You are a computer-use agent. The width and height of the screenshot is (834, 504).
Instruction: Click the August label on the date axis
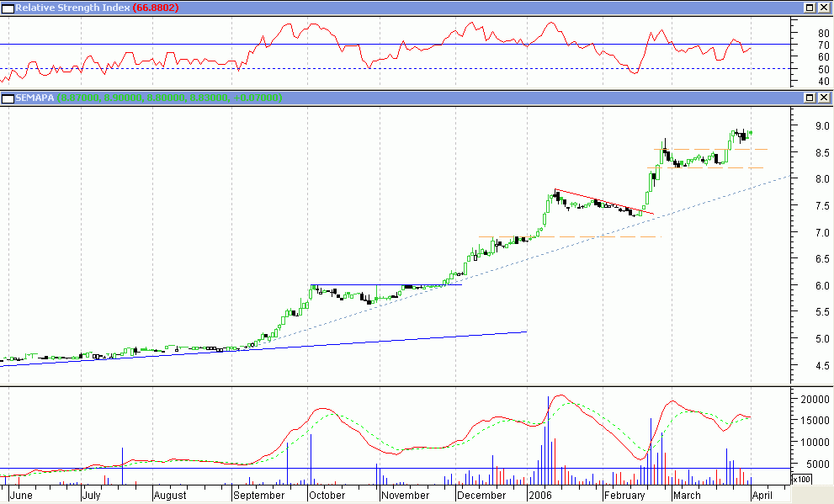click(x=170, y=495)
